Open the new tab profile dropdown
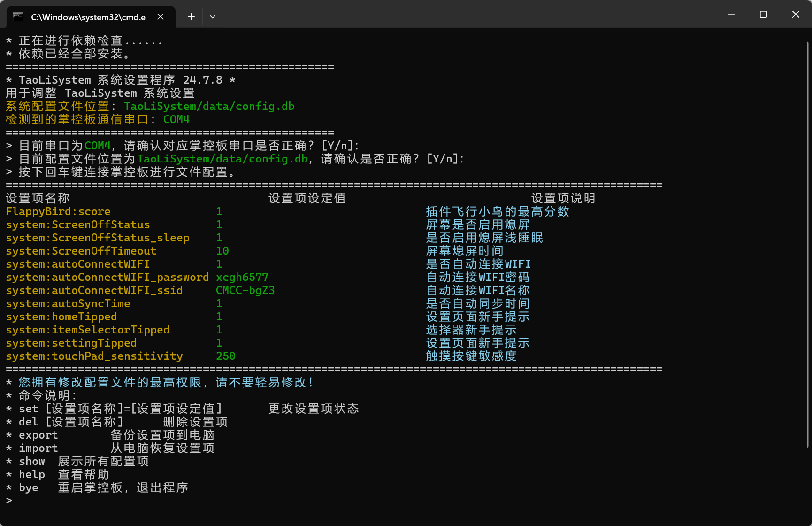Screen dimensions: 812x526 tap(213, 17)
